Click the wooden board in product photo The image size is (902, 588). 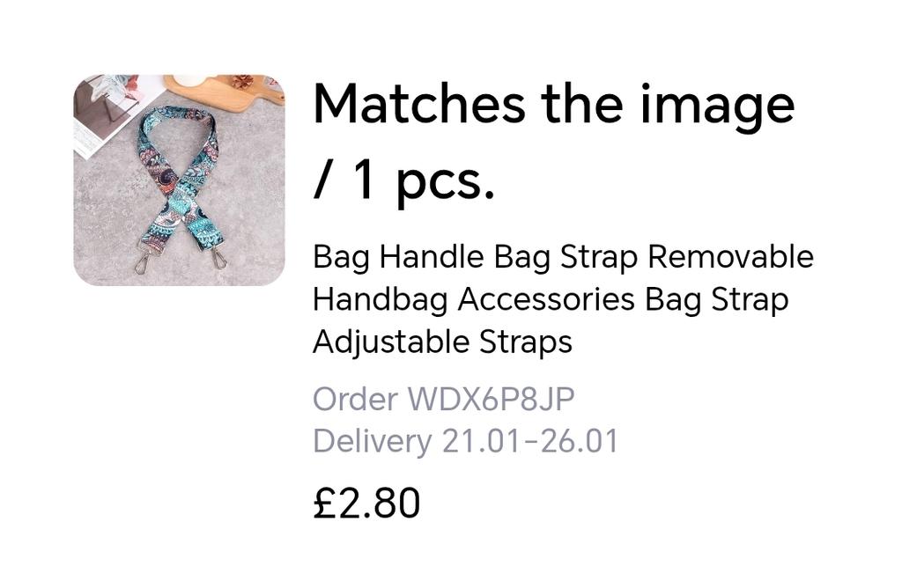tap(225, 87)
